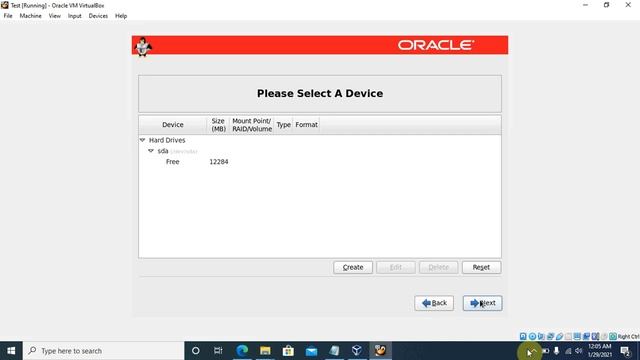Click the volume speaker icon in system tray

tap(578, 351)
